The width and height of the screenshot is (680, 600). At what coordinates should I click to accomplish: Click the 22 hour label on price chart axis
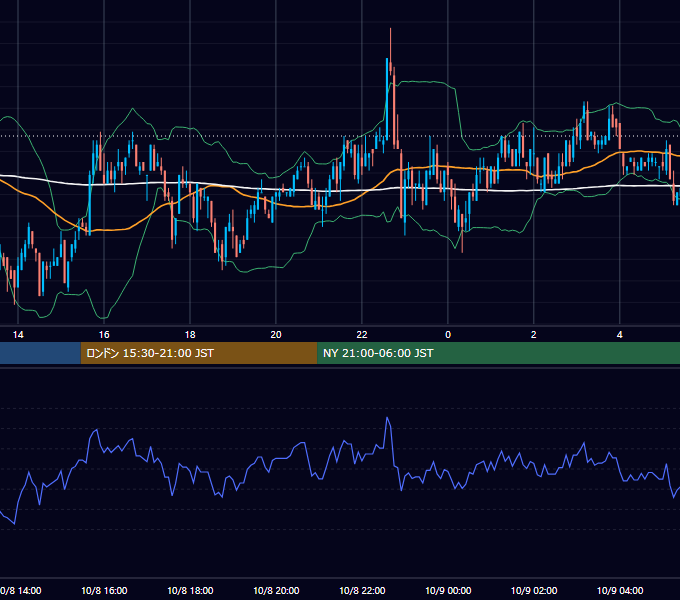point(362,335)
